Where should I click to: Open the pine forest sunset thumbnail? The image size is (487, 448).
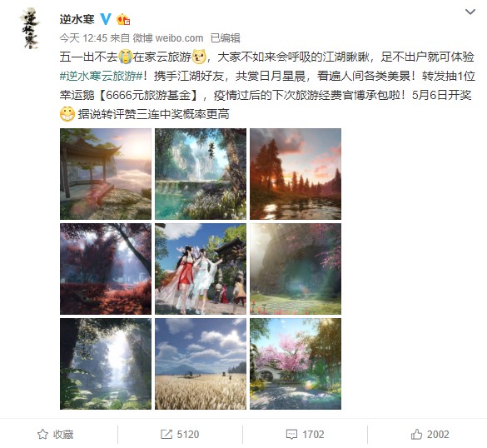click(x=296, y=174)
